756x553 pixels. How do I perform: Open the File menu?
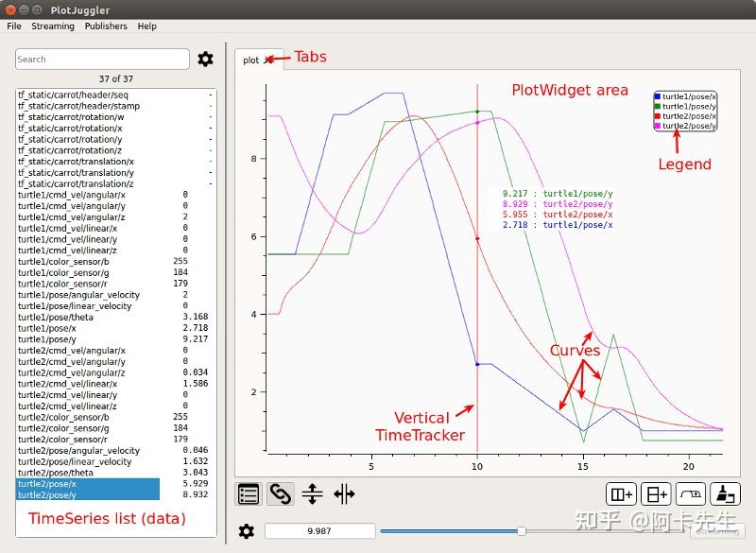coord(14,26)
